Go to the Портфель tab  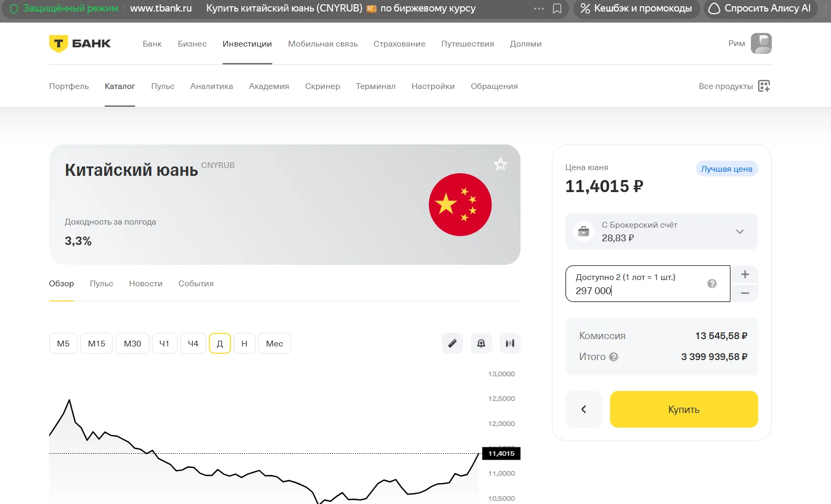[69, 86]
